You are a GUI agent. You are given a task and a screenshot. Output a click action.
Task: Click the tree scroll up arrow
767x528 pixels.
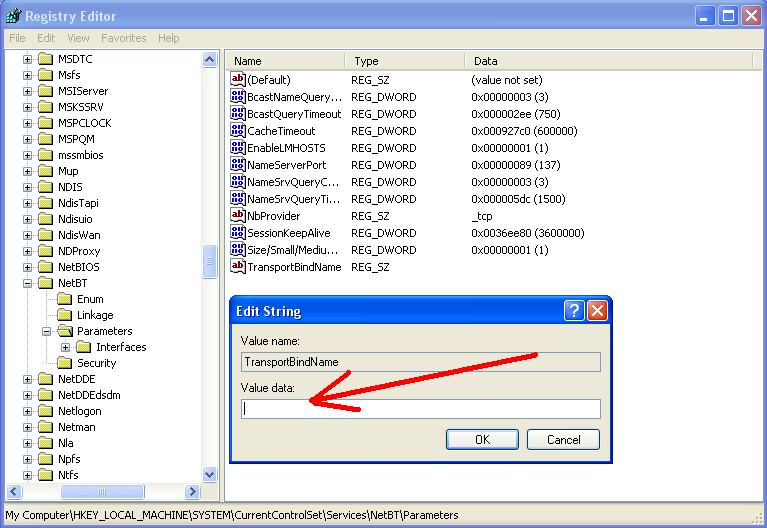(x=209, y=60)
